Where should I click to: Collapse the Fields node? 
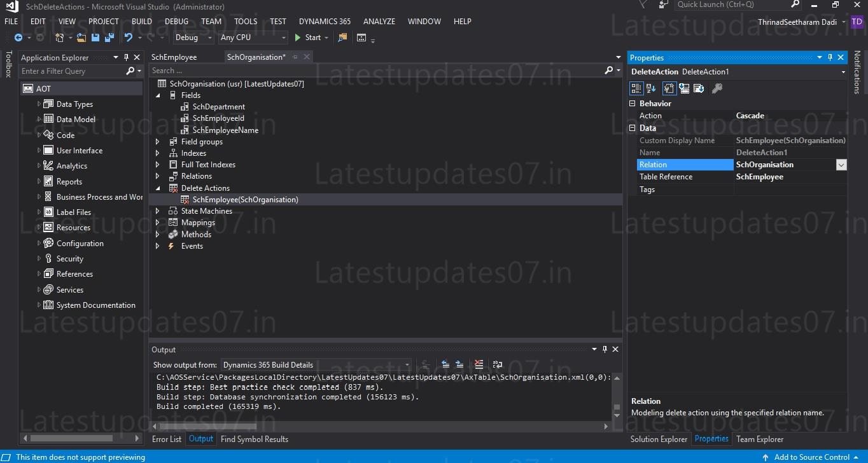158,95
